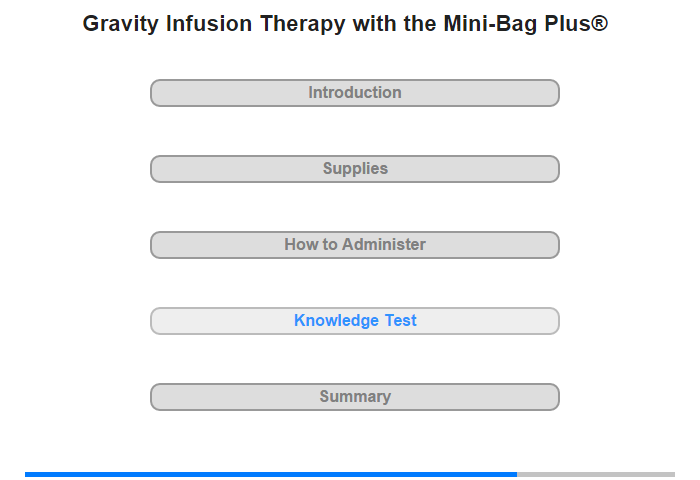The image size is (700, 480).
Task: Go to the Supplies section
Action: 355,169
